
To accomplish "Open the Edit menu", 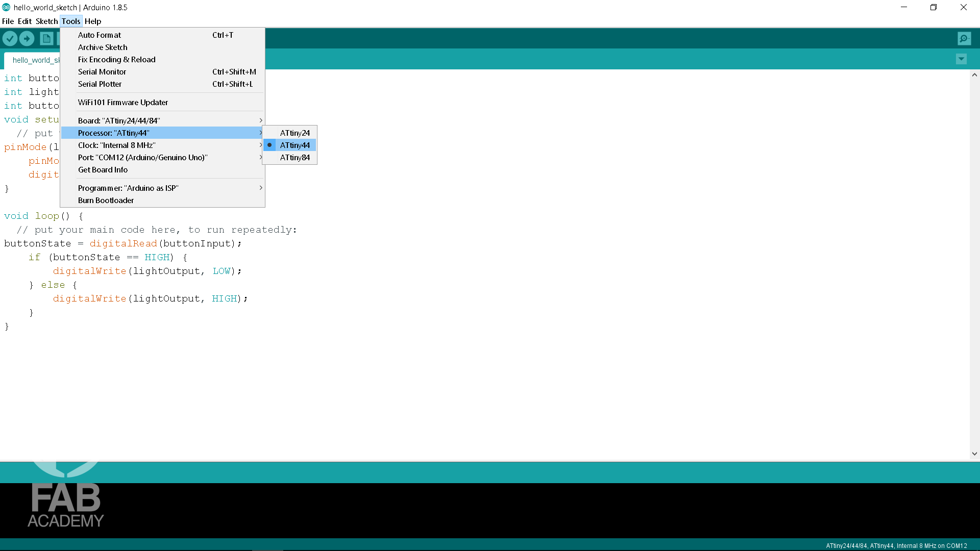I will coord(24,21).
